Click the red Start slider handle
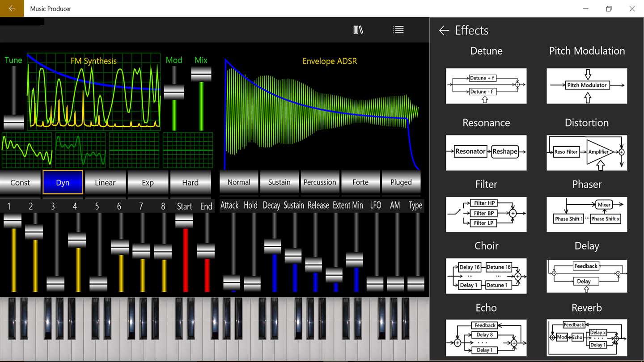 click(x=184, y=221)
